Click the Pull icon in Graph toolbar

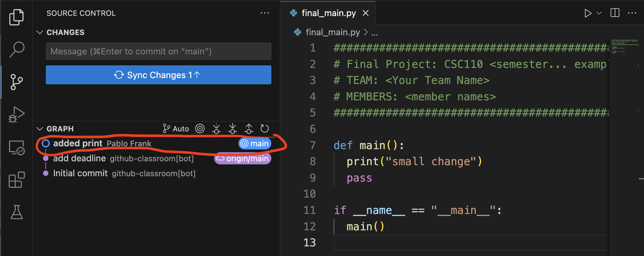(232, 129)
